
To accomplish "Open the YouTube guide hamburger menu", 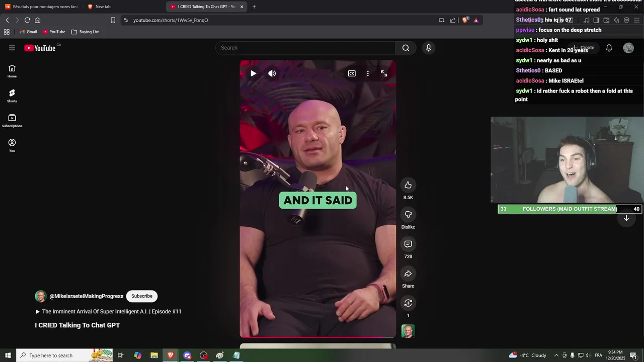I will point(12,48).
